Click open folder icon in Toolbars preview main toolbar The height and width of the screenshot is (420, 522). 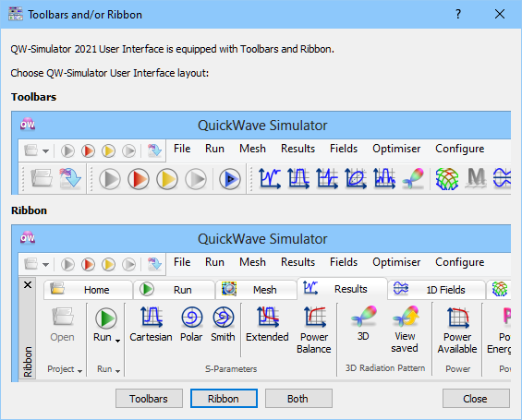(x=42, y=178)
